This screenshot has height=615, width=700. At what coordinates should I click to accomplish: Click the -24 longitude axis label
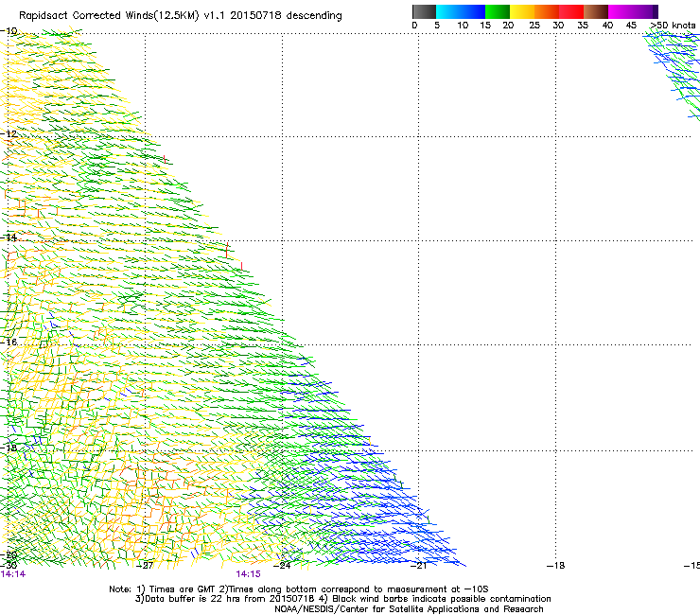(282, 566)
